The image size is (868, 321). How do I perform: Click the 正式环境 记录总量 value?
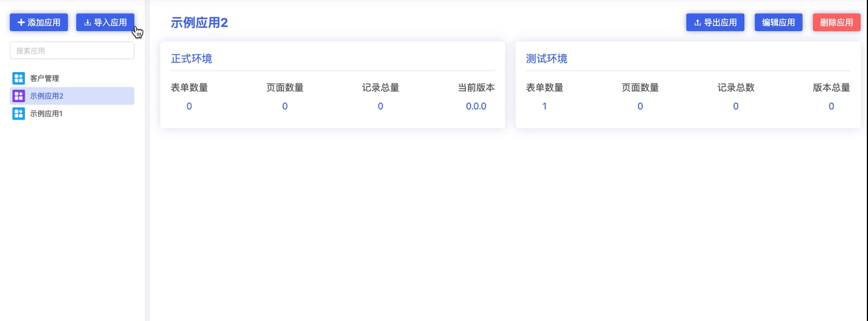[x=380, y=106]
